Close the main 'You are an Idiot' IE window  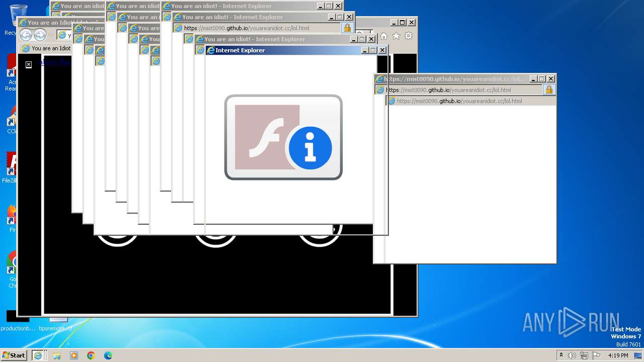click(412, 23)
